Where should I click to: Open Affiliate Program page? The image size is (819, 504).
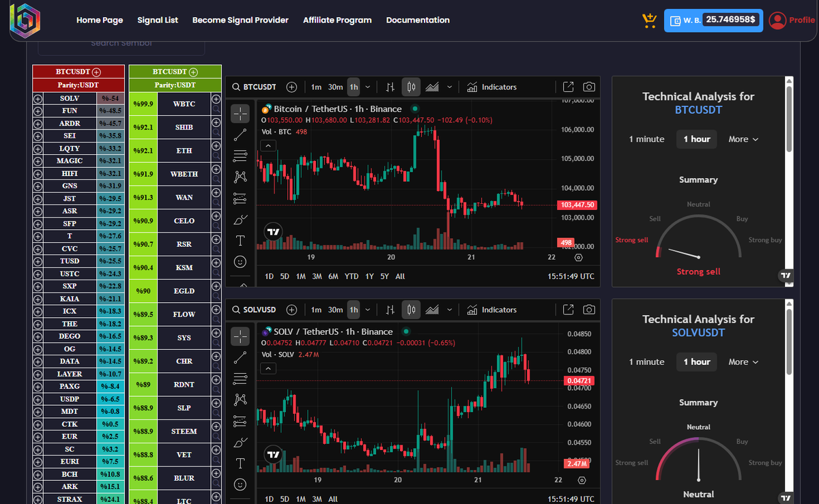[x=337, y=20]
